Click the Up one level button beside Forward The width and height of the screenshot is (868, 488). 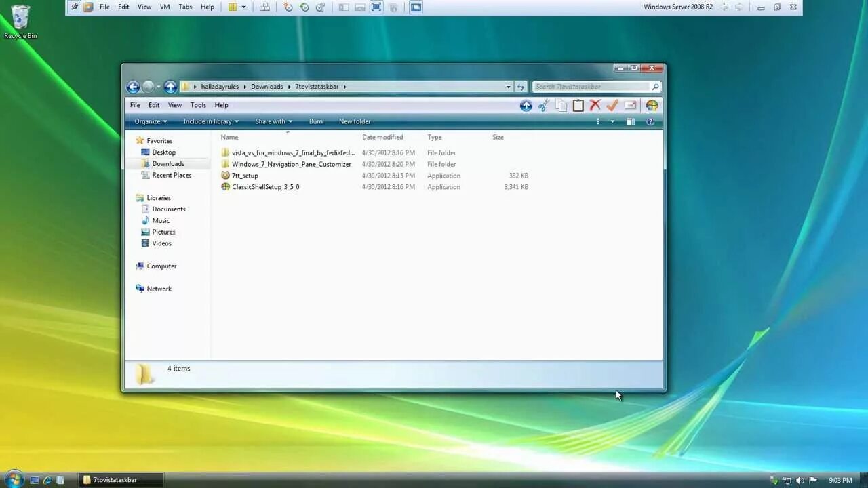170,87
